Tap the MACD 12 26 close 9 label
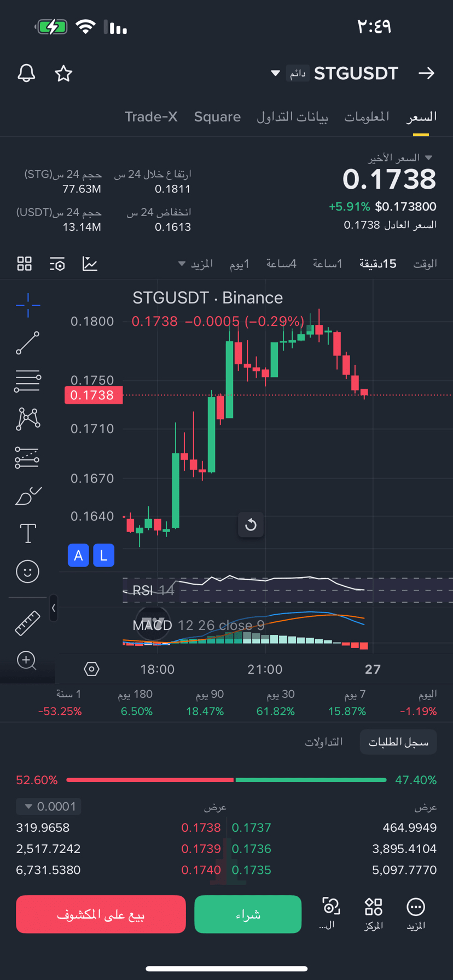 pos(199,625)
